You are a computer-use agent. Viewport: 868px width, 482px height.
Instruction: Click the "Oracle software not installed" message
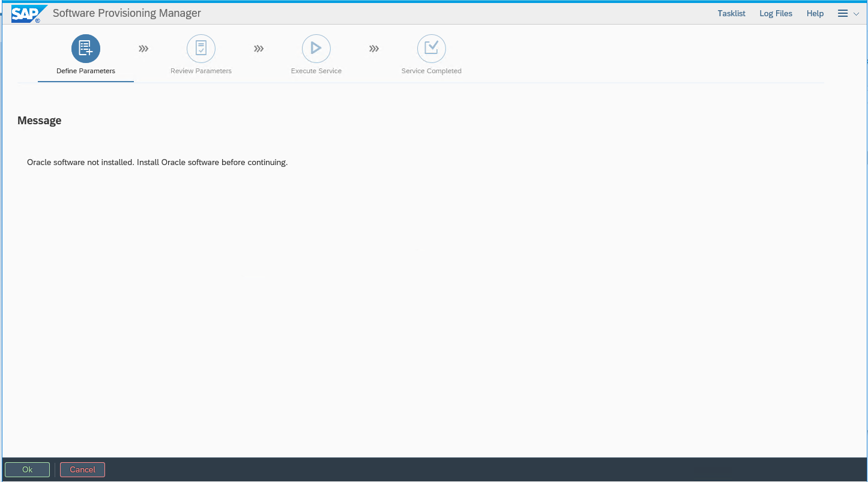click(157, 162)
